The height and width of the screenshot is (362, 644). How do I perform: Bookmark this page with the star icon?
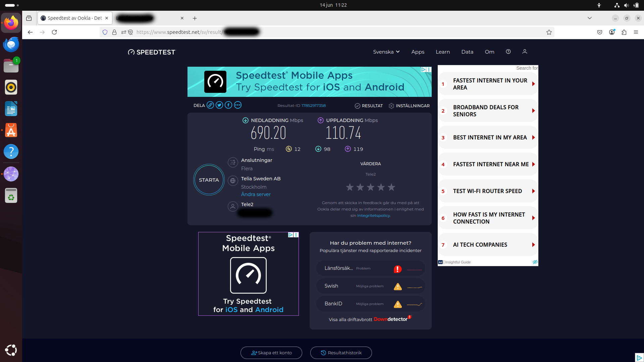[549, 32]
